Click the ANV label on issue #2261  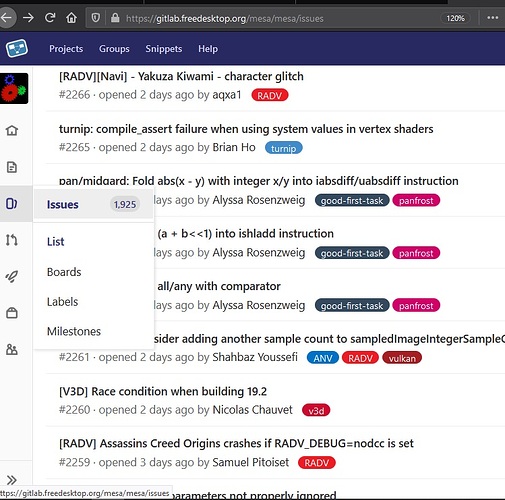(x=323, y=358)
